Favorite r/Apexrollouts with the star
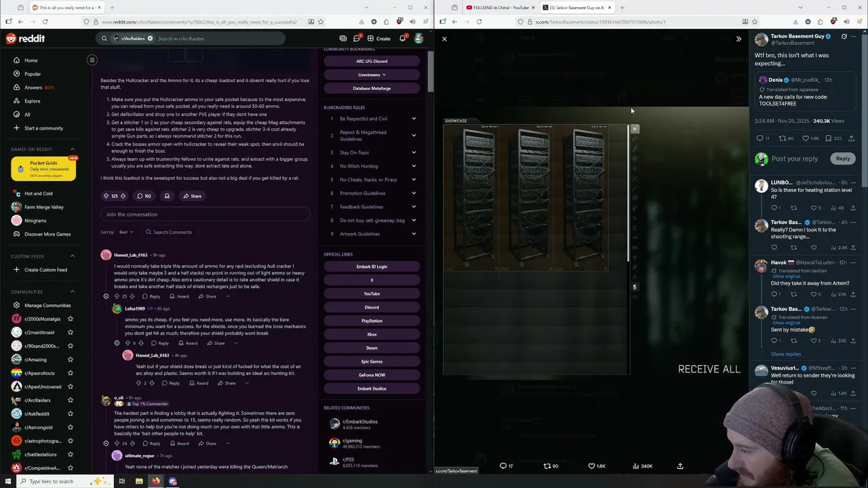The height and width of the screenshot is (488, 868). pyautogui.click(x=71, y=373)
